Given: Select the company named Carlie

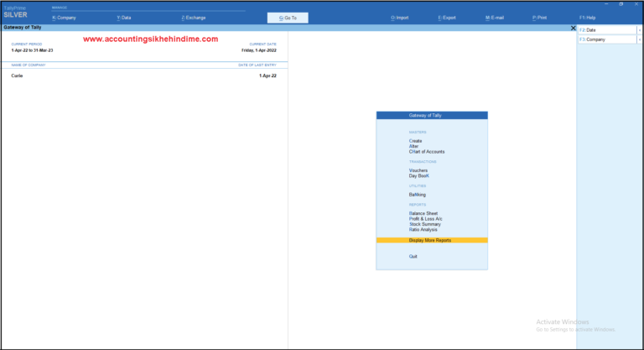Looking at the screenshot, I should [x=18, y=76].
